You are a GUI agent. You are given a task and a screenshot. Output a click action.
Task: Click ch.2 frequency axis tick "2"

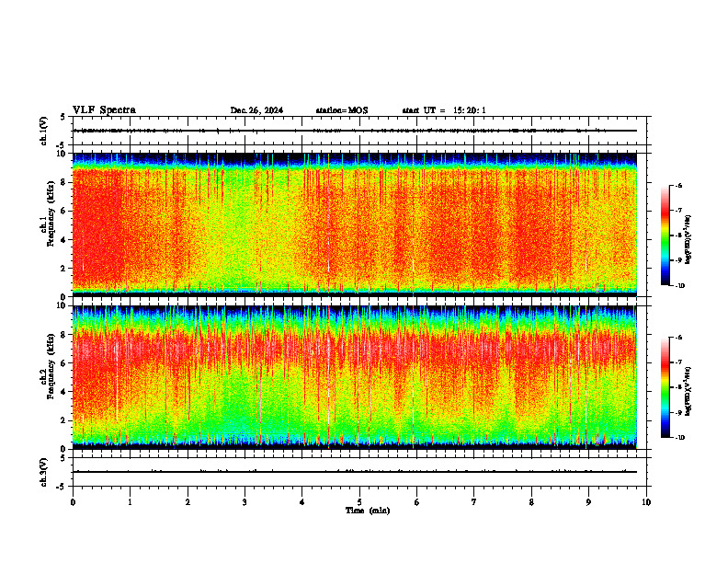(x=63, y=420)
